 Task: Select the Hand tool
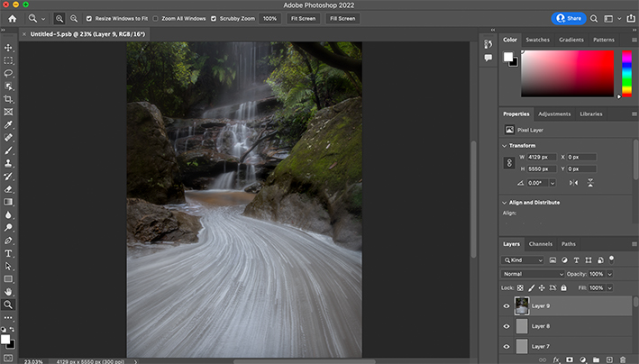[9, 292]
